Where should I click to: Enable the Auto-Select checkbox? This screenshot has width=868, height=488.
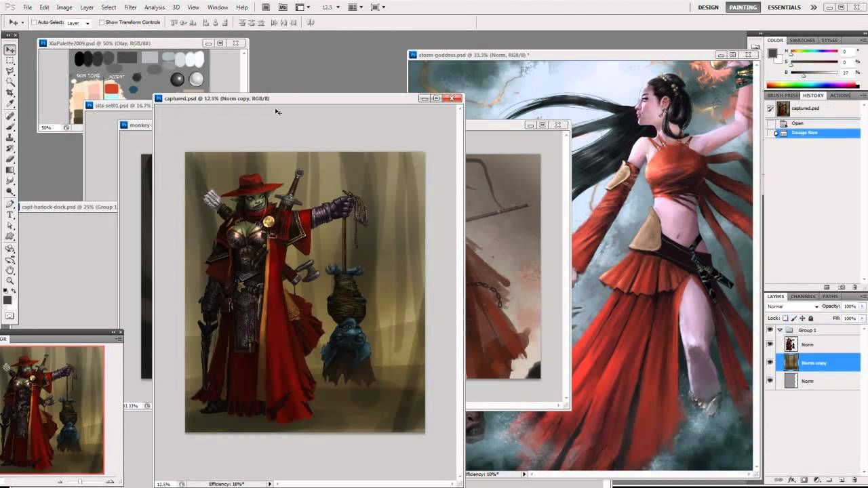(x=33, y=22)
